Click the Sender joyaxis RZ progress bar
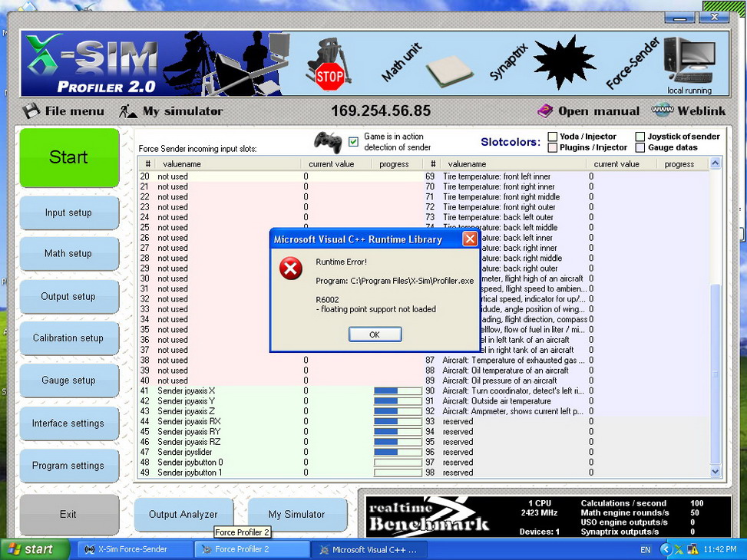The height and width of the screenshot is (560, 747). pyautogui.click(x=398, y=442)
